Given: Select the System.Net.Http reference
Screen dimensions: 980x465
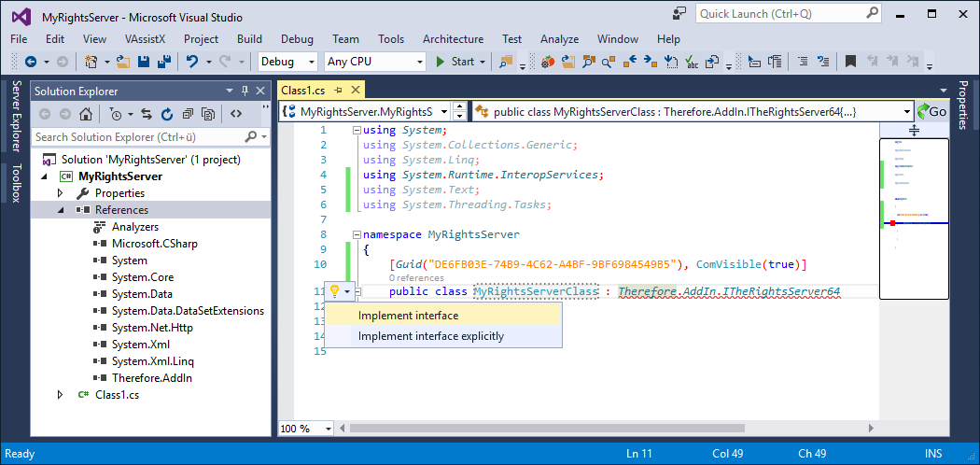Looking at the screenshot, I should (152, 328).
